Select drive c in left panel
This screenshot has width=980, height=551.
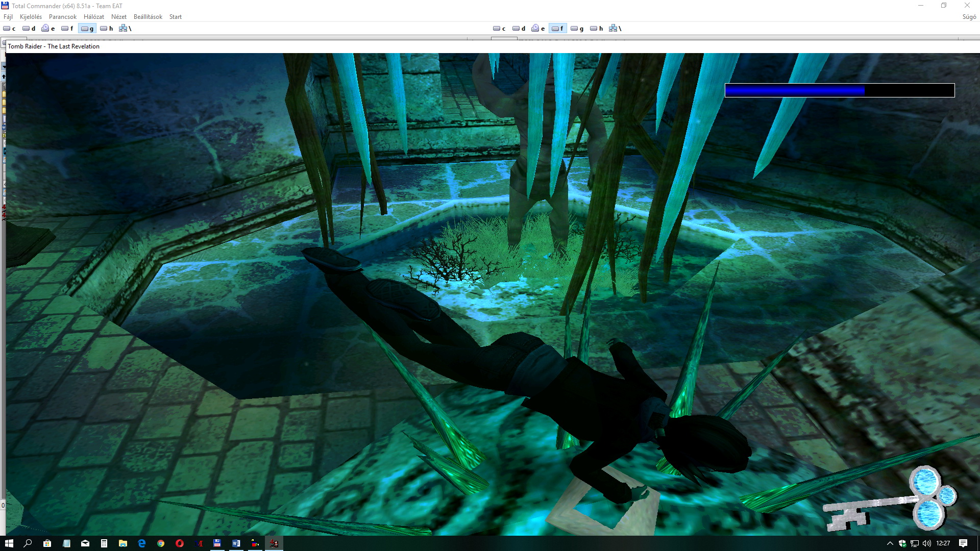[x=10, y=29]
